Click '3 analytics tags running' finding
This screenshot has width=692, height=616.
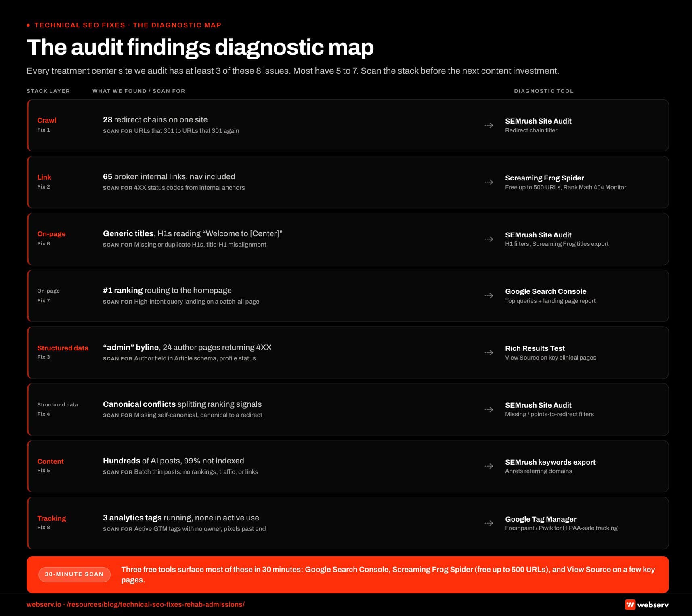tap(181, 518)
